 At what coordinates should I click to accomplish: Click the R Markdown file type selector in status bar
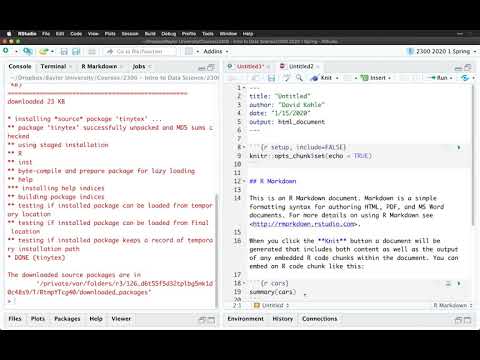tap(453, 305)
